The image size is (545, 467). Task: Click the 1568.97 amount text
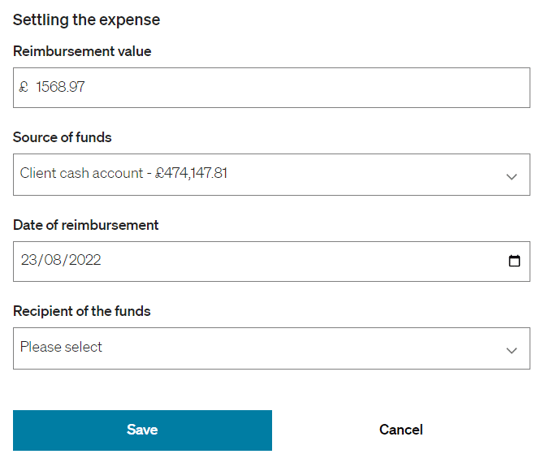[60, 87]
